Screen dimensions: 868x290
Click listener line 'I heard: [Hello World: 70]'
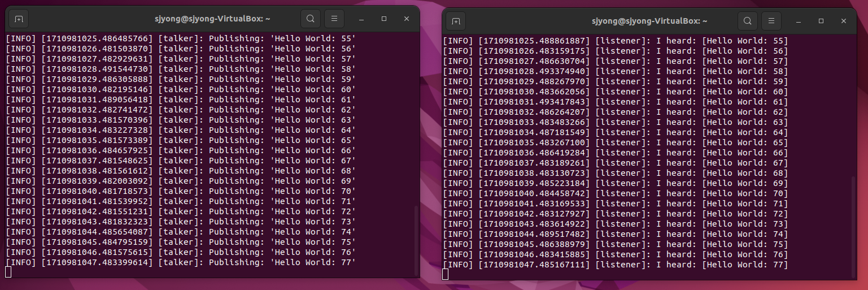tap(615, 193)
